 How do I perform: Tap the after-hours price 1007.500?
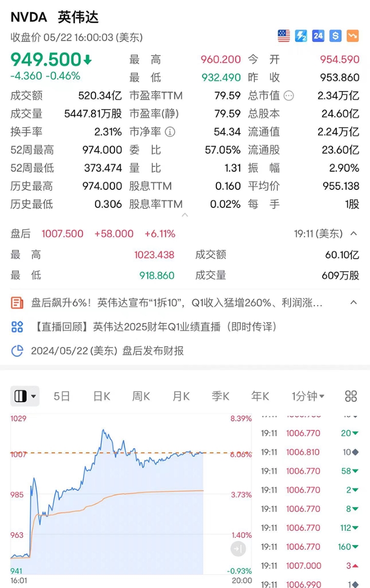[63, 234]
